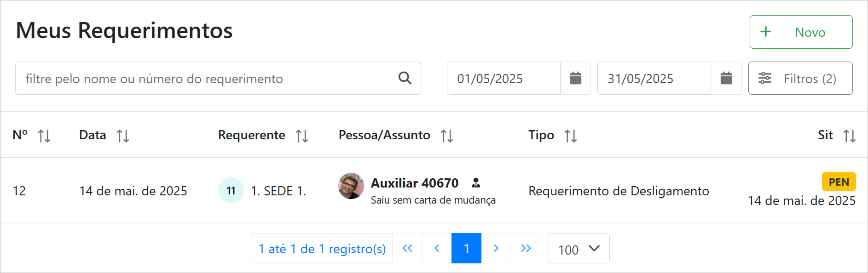
Task: Sort by Sit column
Action: pos(849,136)
